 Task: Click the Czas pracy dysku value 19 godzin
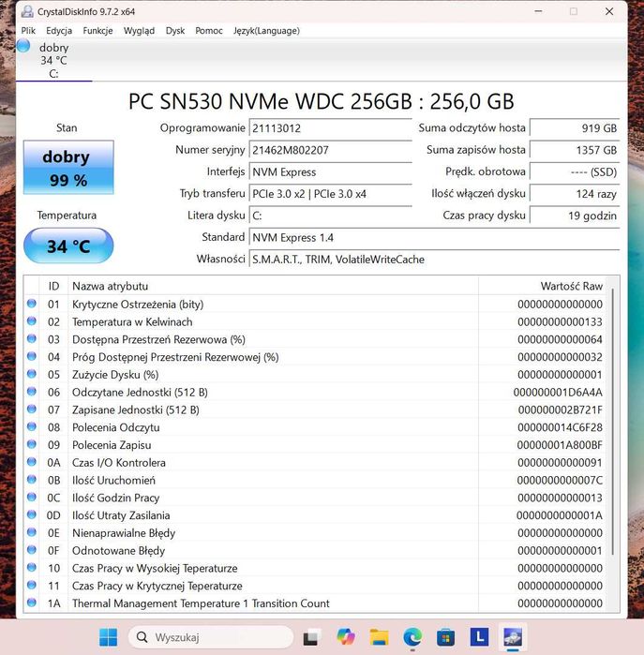coord(575,216)
